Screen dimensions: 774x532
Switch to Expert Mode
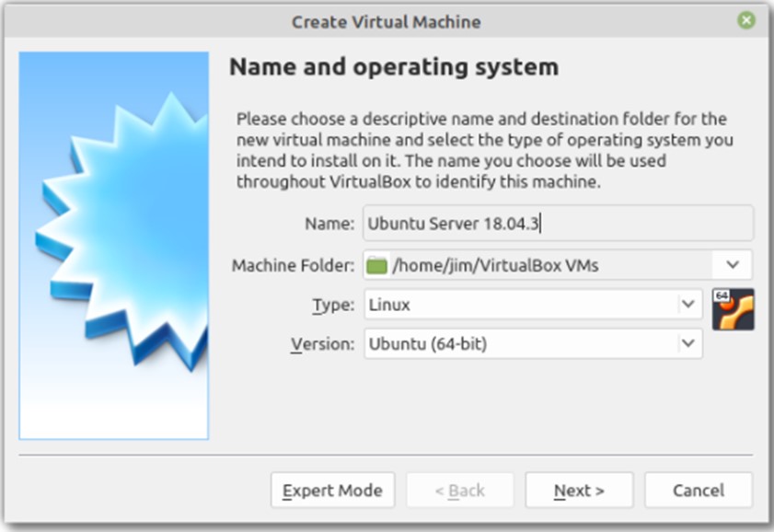[333, 490]
